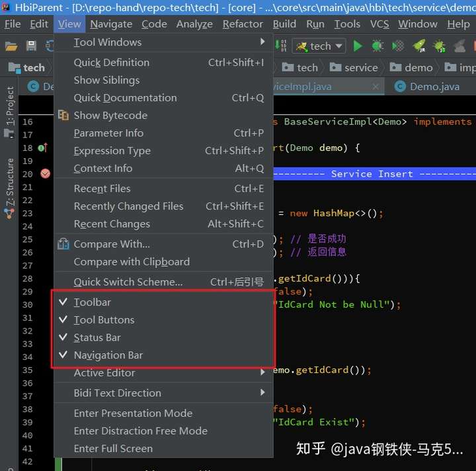Image resolution: width=476 pixels, height=471 pixels.
Task: Open the Refactor menu
Action: click(243, 24)
